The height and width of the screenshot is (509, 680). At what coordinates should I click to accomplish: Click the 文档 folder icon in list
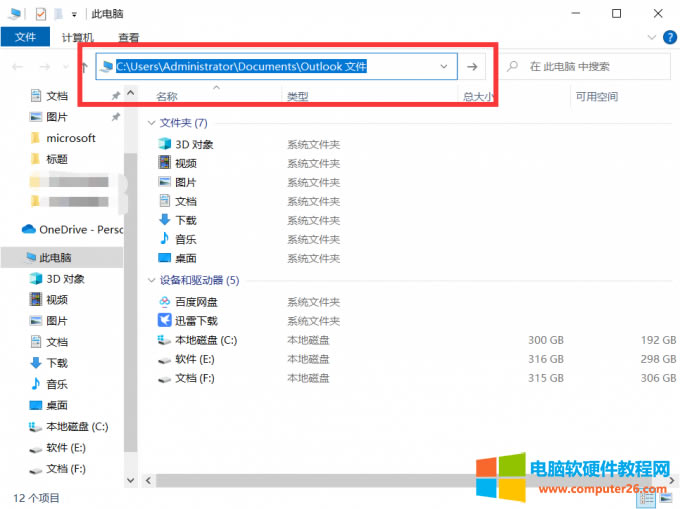pos(164,200)
